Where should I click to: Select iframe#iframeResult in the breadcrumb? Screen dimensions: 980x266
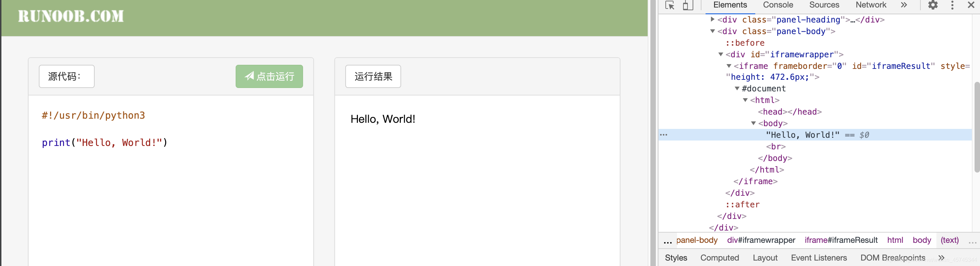[841, 240]
